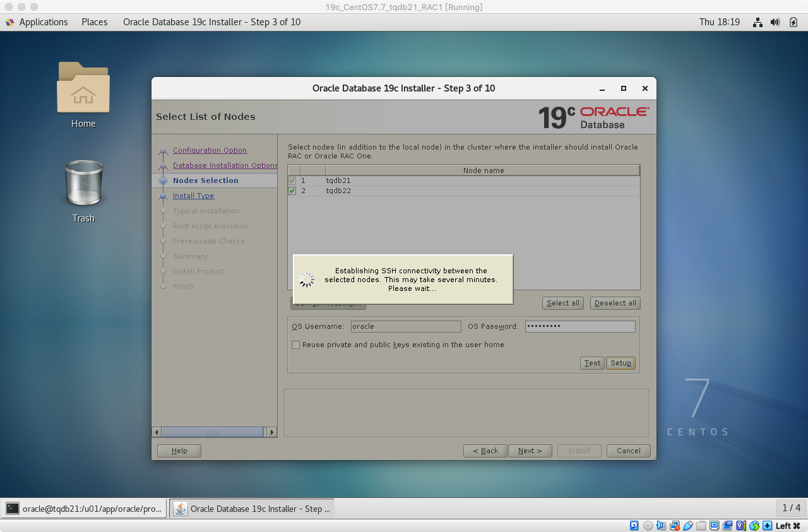Click the Java icon of installer taskbar entry

tap(181, 508)
